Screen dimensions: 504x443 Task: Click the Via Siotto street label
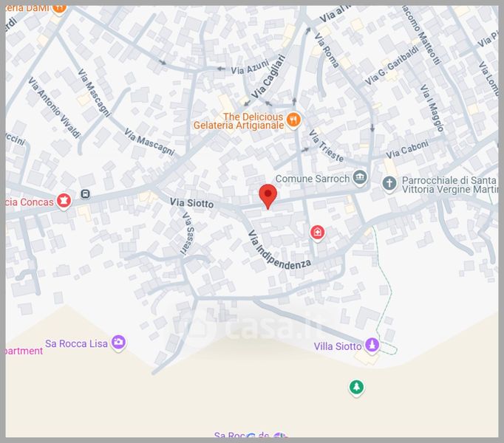(x=191, y=202)
